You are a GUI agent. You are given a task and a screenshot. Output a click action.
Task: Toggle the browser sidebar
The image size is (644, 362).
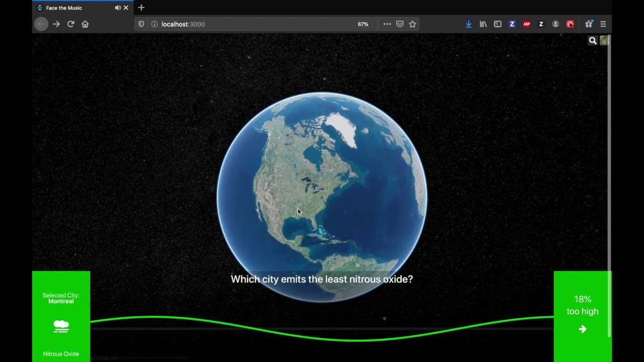[498, 24]
